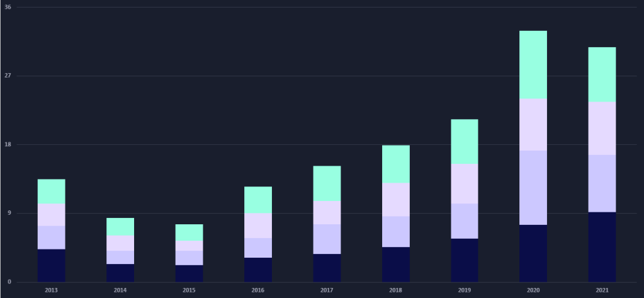Click the 2013 x-axis year label

51,290
